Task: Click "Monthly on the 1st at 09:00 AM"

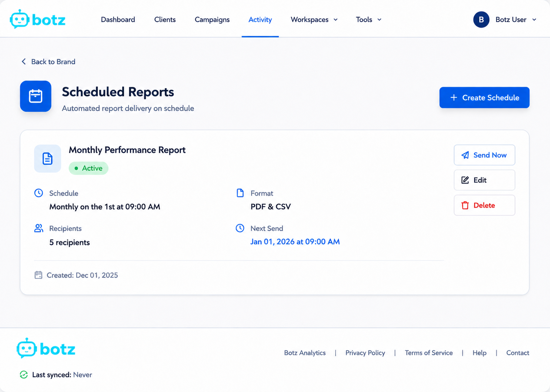Action: [105, 207]
